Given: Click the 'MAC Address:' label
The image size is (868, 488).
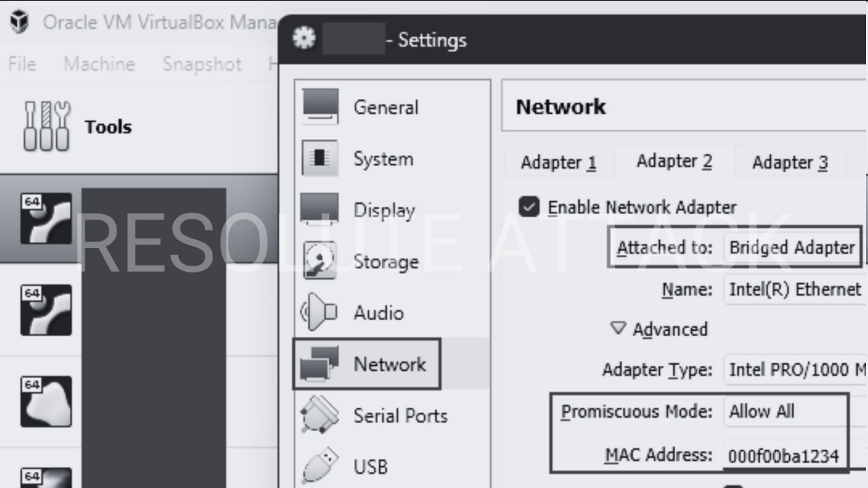Looking at the screenshot, I should point(658,454).
